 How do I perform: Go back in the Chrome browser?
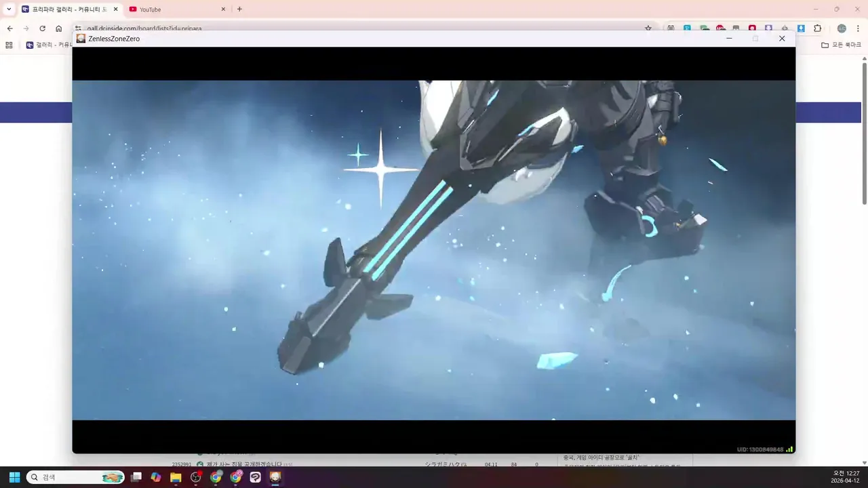pos(9,28)
